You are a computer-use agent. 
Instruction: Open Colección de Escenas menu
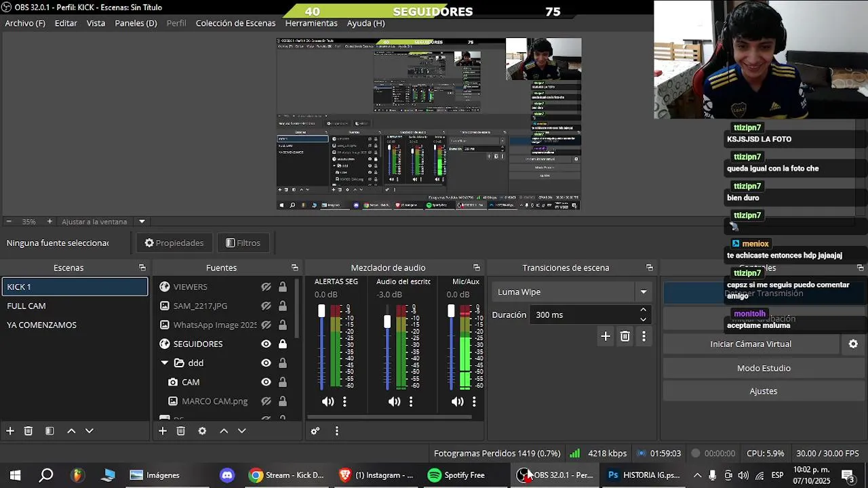click(x=235, y=23)
